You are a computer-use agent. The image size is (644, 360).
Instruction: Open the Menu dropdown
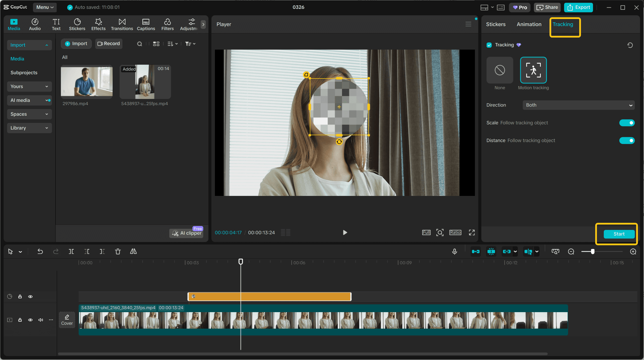click(x=45, y=7)
